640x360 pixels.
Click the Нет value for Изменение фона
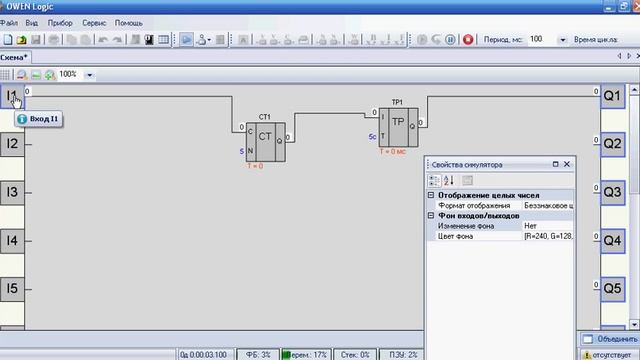(548, 226)
